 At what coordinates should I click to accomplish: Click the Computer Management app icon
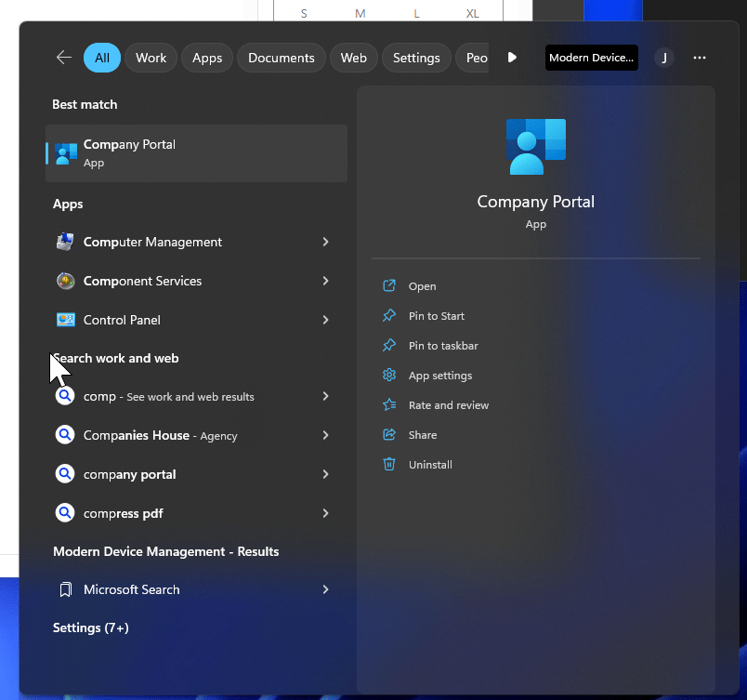[65, 242]
